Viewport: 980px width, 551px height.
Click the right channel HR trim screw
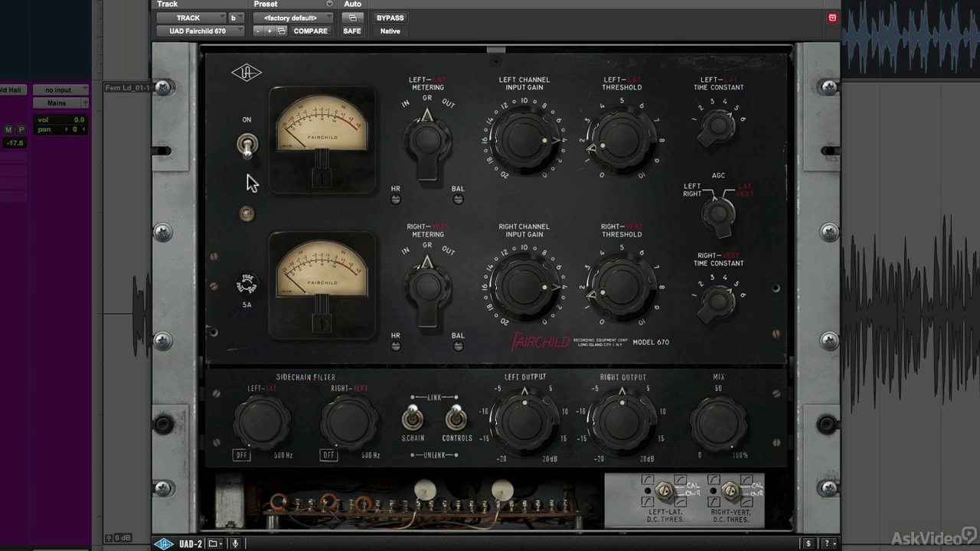[x=396, y=346]
